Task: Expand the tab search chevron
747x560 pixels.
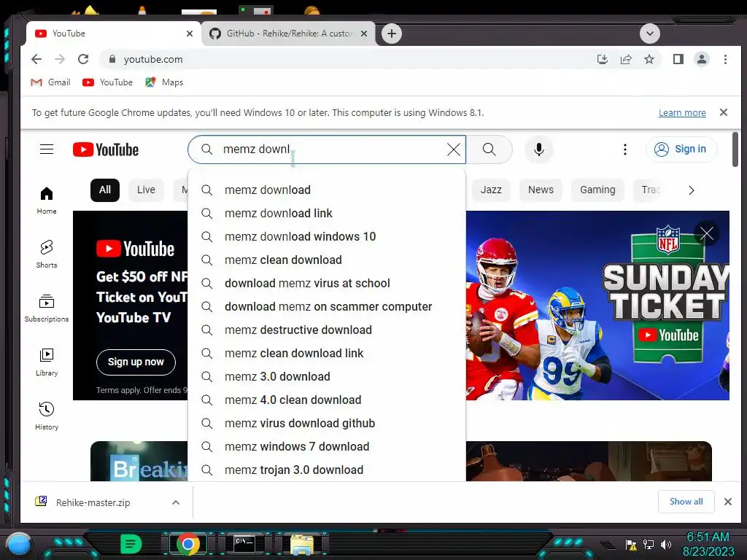Action: [650, 34]
